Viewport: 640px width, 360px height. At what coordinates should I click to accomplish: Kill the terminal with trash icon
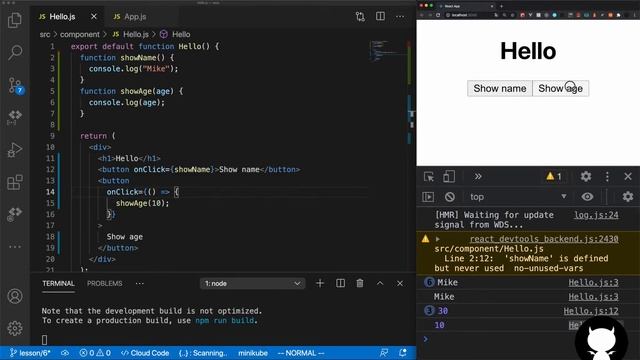(x=360, y=283)
